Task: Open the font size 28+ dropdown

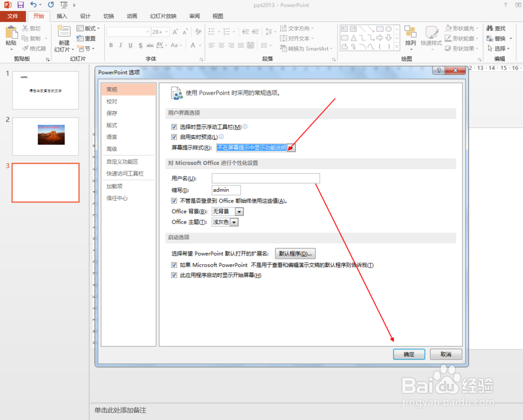Action: (x=166, y=32)
